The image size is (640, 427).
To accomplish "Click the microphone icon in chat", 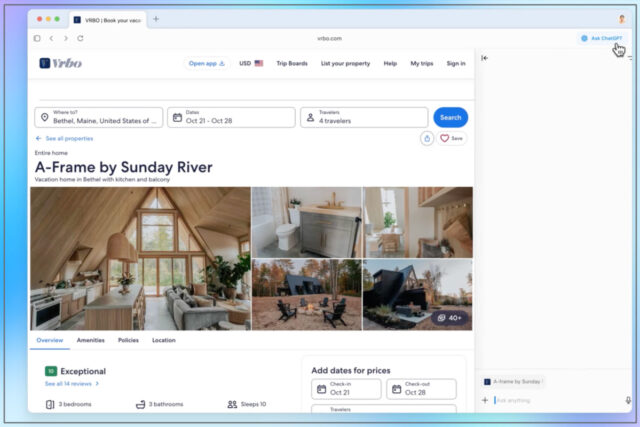I will coord(627,400).
